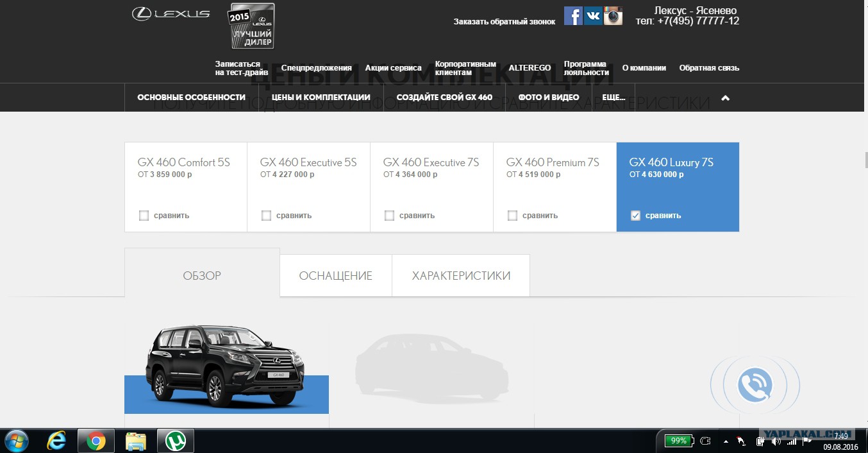Select GX 460 Executive 7S trim card
The height and width of the screenshot is (453, 868).
tap(432, 187)
